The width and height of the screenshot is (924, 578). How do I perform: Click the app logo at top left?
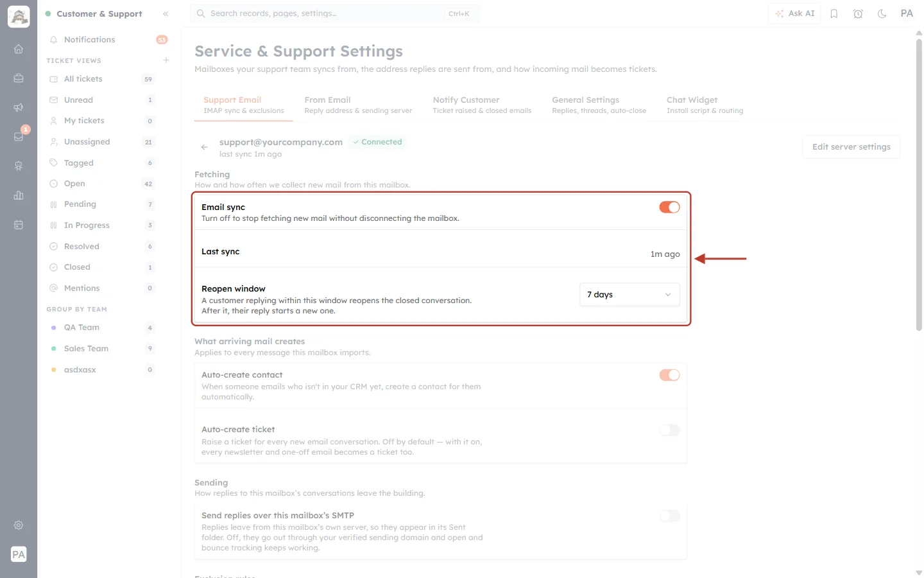point(19,17)
